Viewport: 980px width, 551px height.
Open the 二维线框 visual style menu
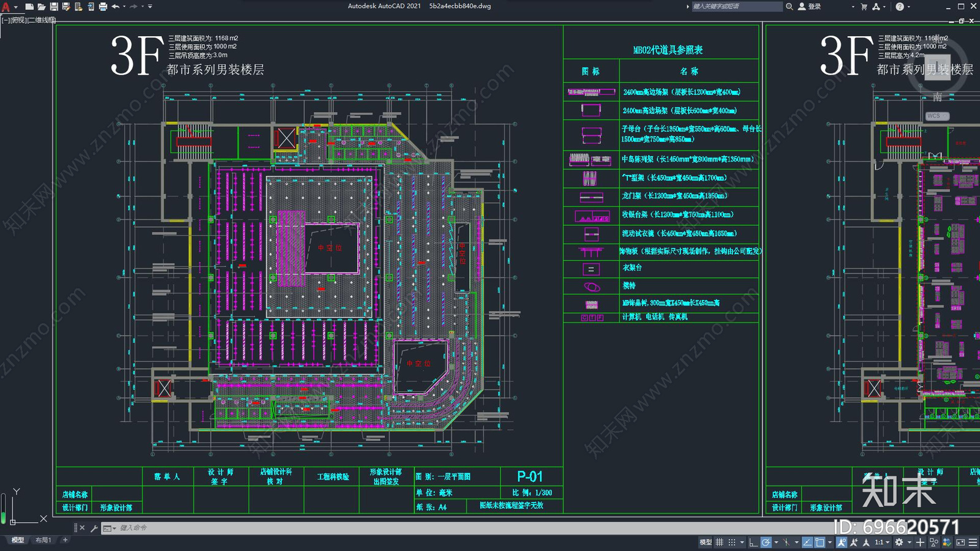click(42, 20)
